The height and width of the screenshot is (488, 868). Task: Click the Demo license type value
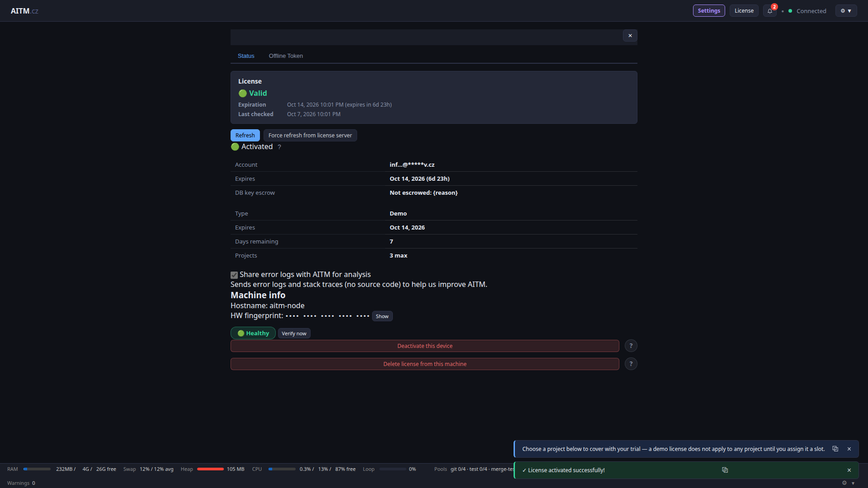398,214
